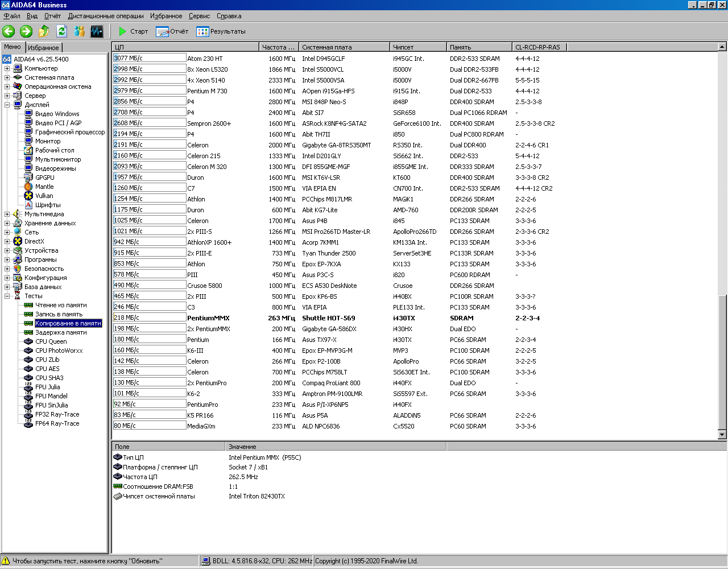Sort by the Системная плата column header
The height and width of the screenshot is (569, 728).
(345, 47)
